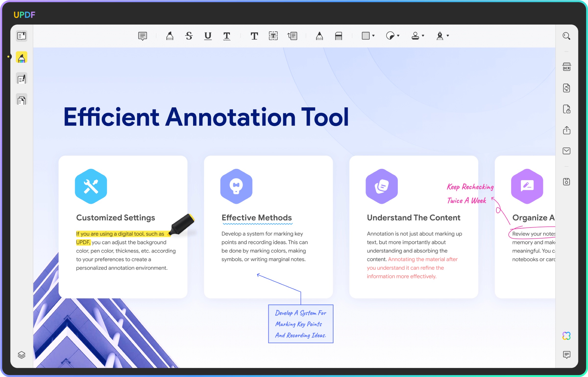Viewport: 588px width, 377px height.
Task: Switch to Reader mode in left sidebar
Action: click(x=22, y=36)
